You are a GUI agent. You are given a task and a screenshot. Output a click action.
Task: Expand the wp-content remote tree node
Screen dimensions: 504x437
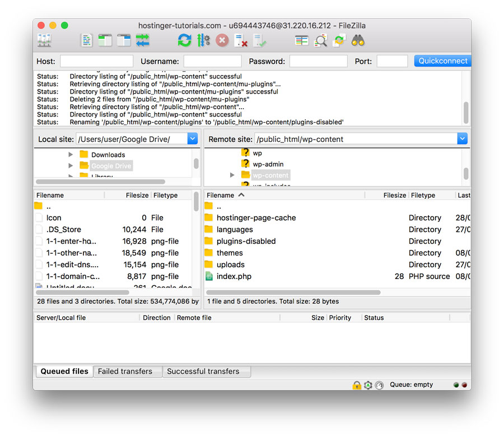(232, 175)
